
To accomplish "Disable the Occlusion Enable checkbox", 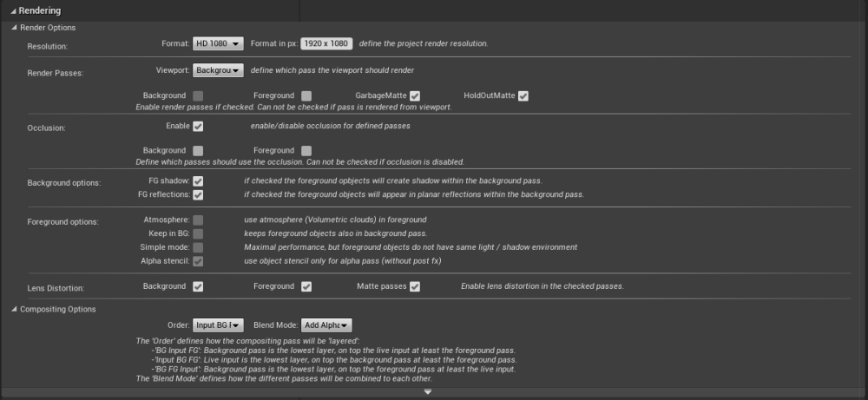I will 199,127.
